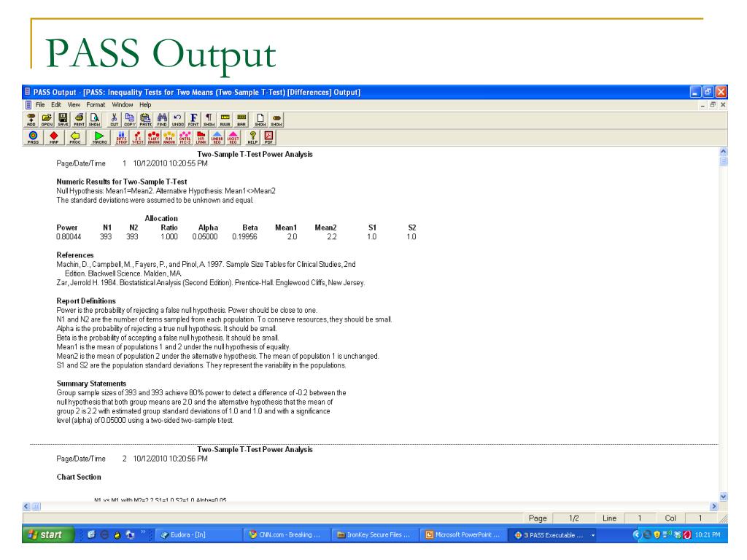
Task: Open the FONT dialog icon
Action: [x=193, y=120]
